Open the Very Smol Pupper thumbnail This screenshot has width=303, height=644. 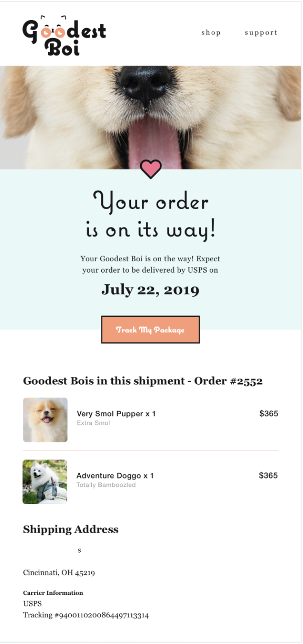coord(45,419)
